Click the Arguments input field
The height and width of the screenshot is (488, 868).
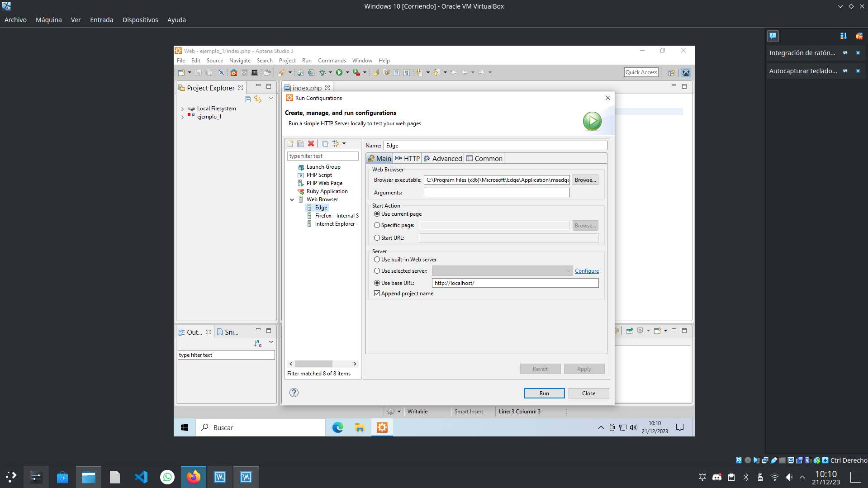(497, 193)
